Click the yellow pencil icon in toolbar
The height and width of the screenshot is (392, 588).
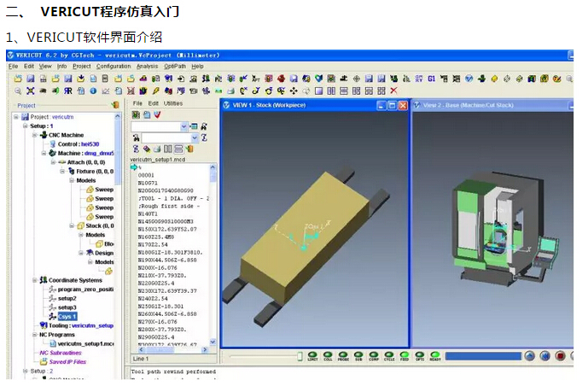pyautogui.click(x=155, y=91)
